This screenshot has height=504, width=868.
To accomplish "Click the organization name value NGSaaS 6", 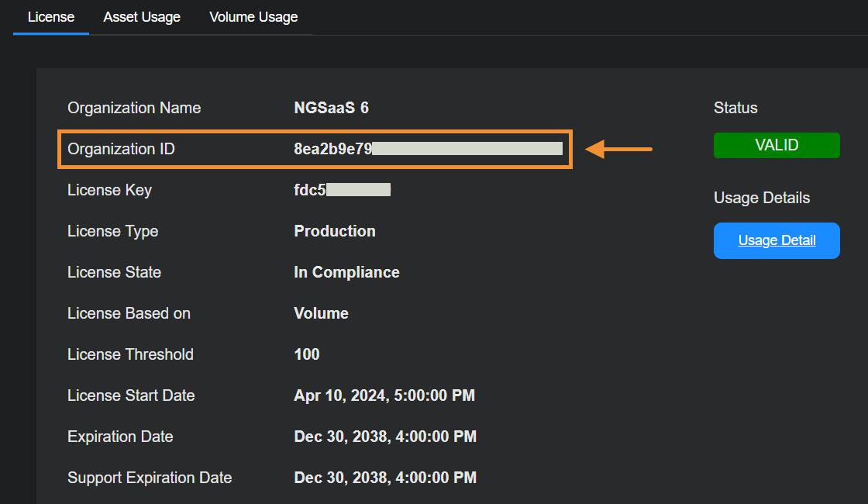I will click(x=331, y=108).
